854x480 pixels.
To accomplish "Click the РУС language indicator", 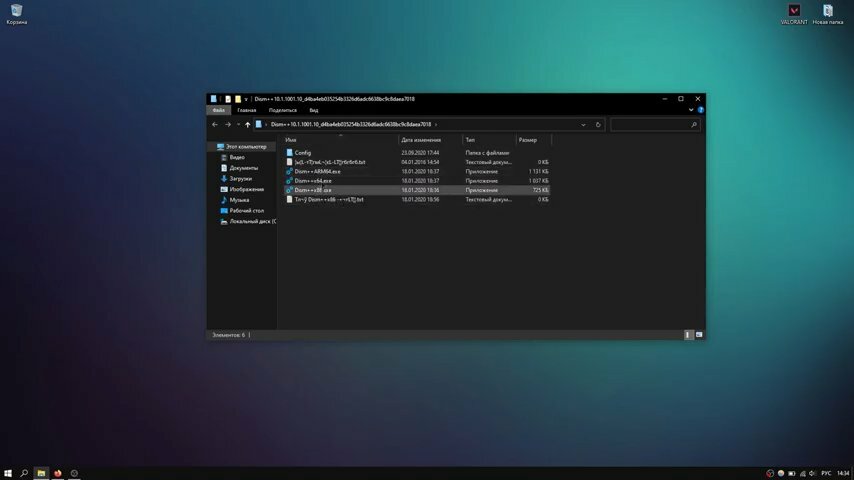I will click(x=826, y=473).
